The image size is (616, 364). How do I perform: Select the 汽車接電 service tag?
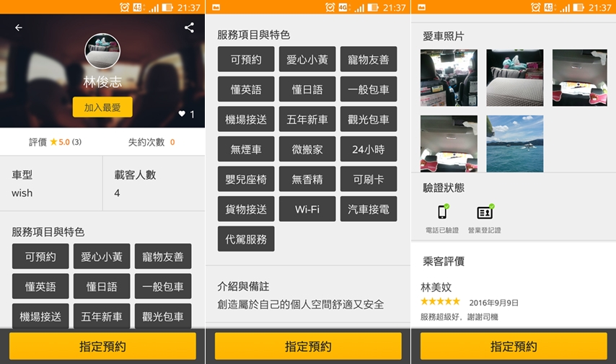tap(369, 209)
